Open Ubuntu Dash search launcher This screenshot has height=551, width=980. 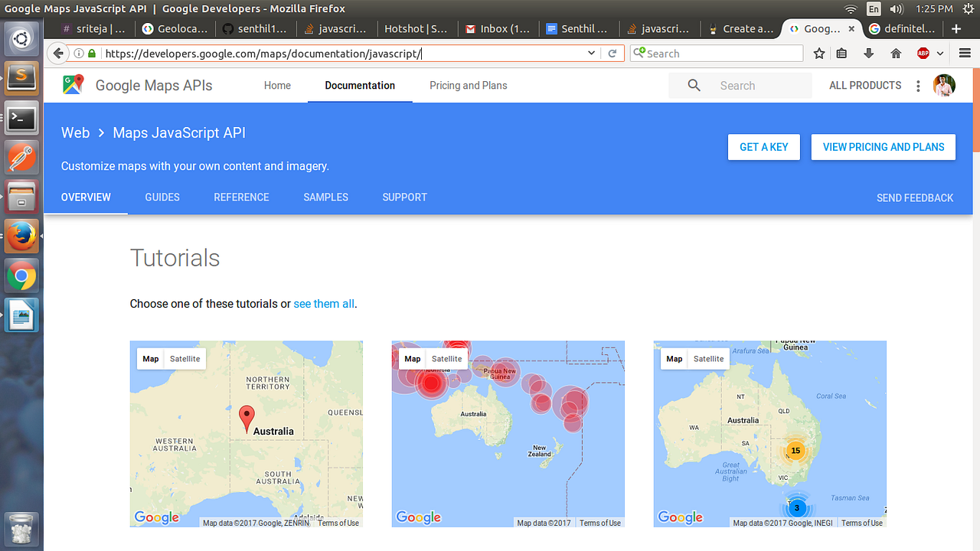pyautogui.click(x=21, y=38)
